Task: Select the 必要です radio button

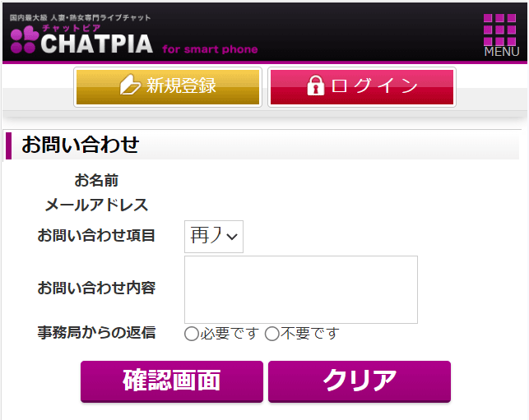Action: pyautogui.click(x=192, y=334)
